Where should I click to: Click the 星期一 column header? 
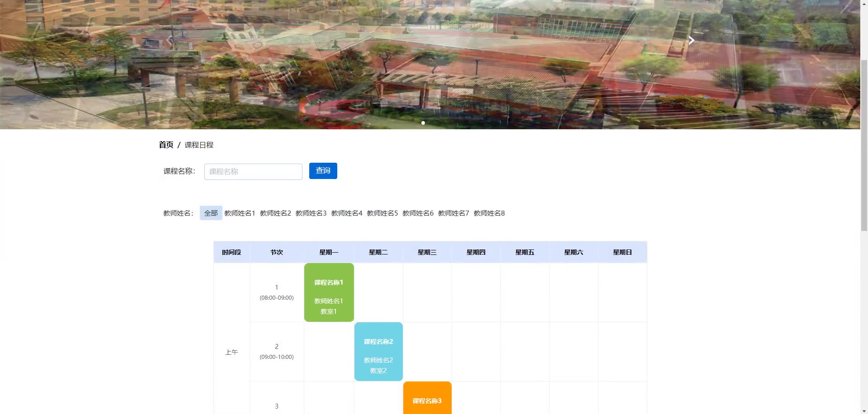click(x=329, y=252)
